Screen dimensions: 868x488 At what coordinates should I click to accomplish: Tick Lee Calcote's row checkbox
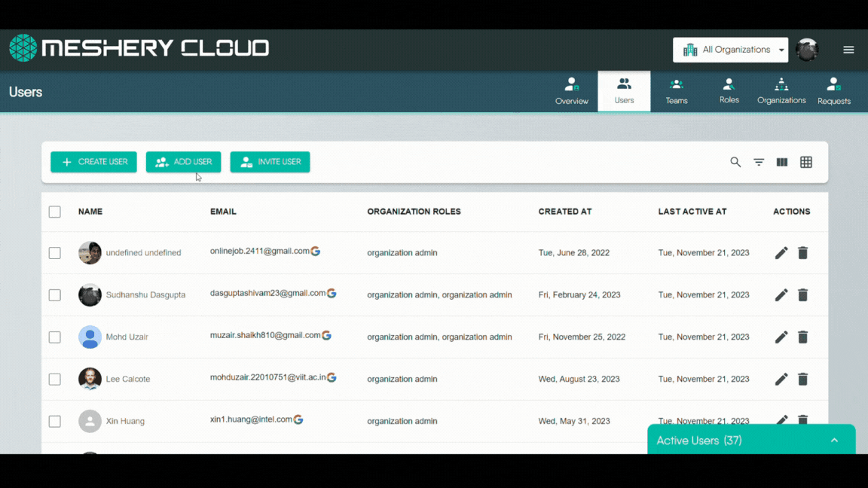(x=54, y=379)
